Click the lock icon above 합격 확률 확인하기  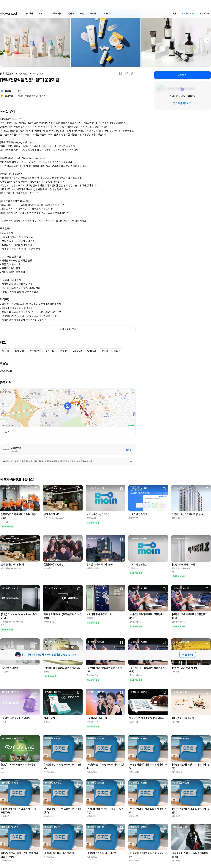point(182,89)
